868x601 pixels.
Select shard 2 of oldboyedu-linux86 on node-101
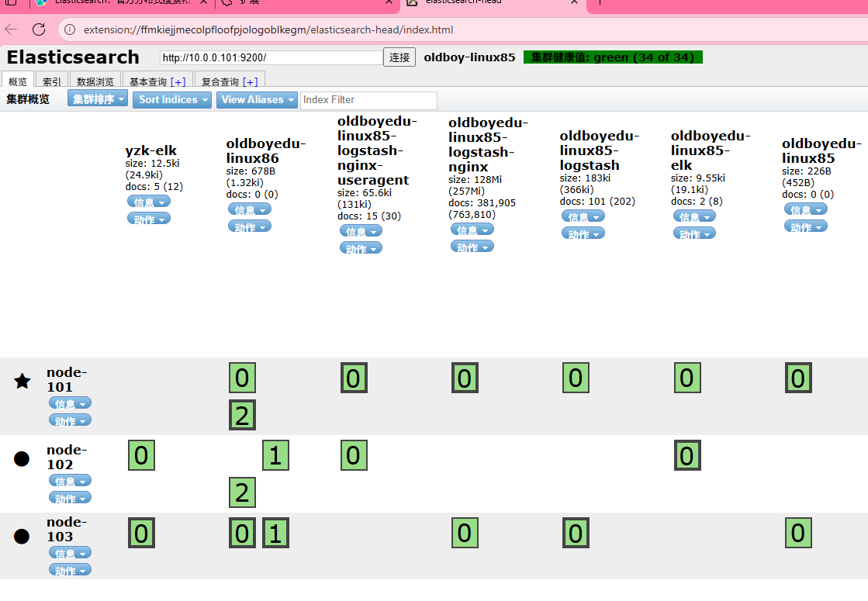(242, 415)
